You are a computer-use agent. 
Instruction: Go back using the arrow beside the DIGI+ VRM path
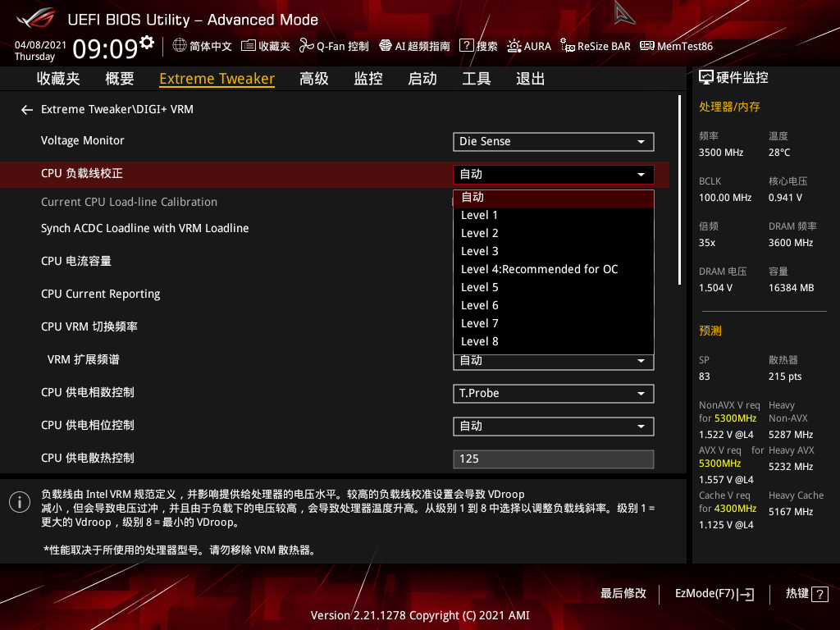27,109
